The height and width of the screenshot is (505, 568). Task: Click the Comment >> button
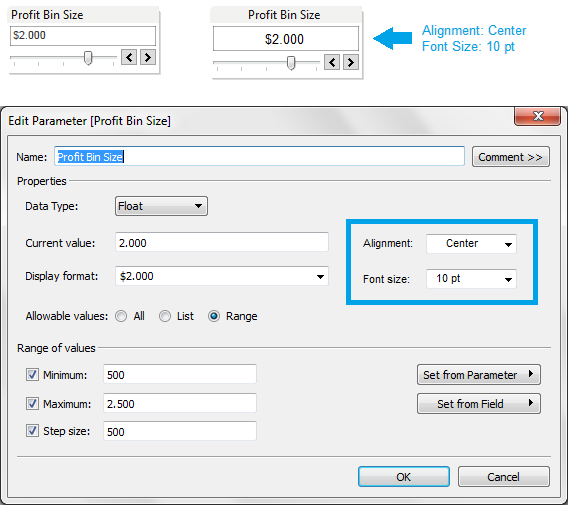tap(511, 157)
